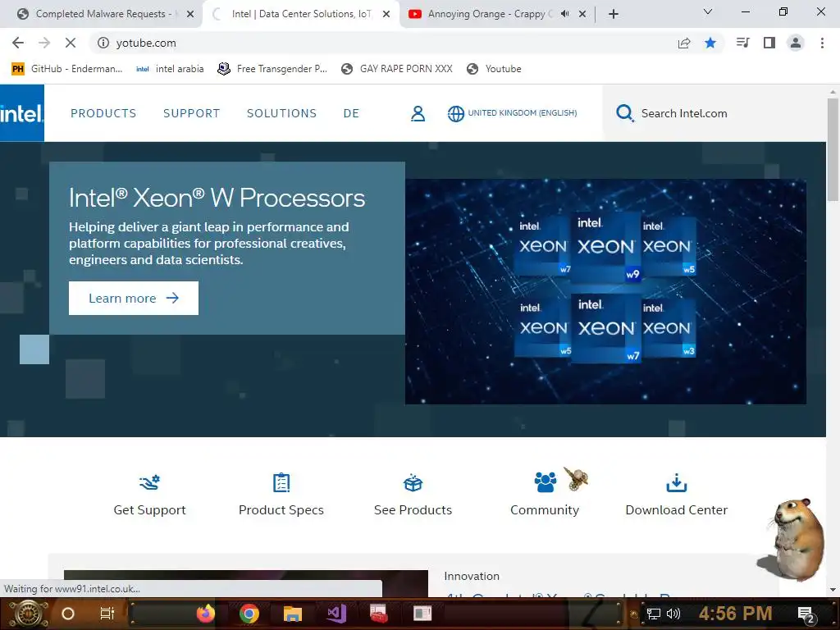
Task: Switch to the Intel Data Center Solutions tab
Action: 302,14
